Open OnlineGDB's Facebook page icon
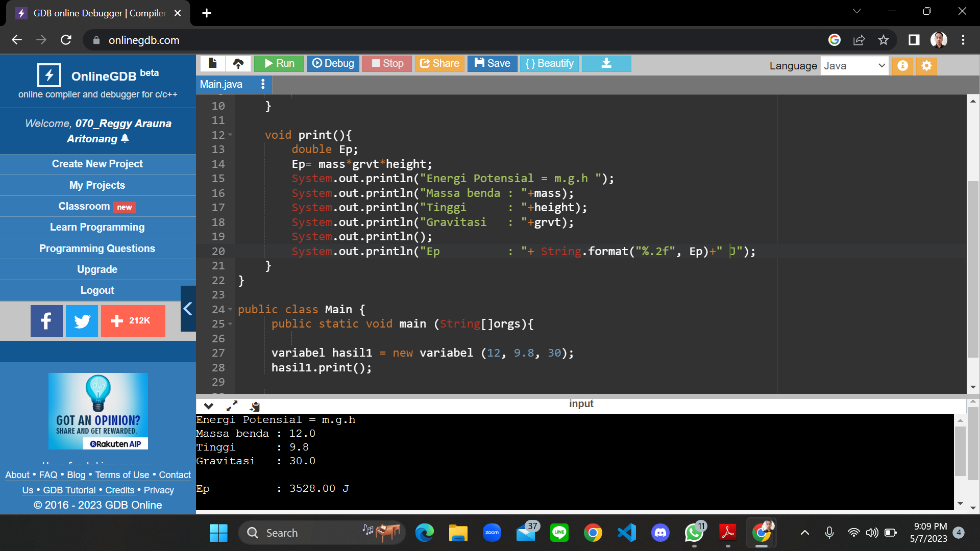The height and width of the screenshot is (551, 980). click(x=46, y=321)
